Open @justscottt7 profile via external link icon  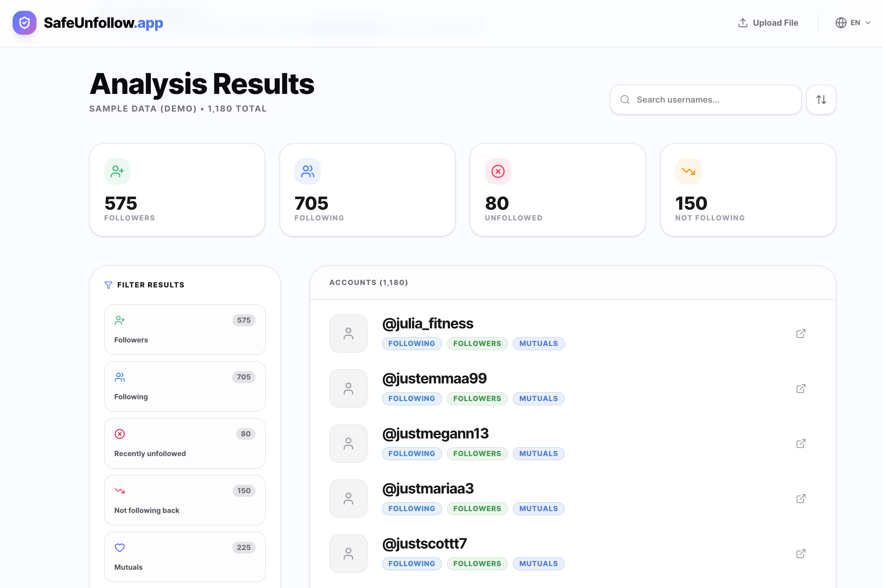tap(801, 553)
